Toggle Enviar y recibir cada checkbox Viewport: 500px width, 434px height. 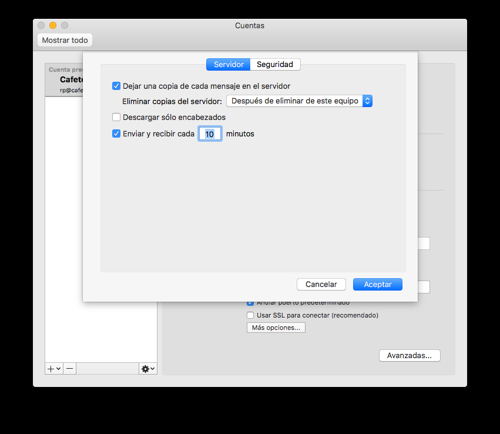pyautogui.click(x=116, y=134)
